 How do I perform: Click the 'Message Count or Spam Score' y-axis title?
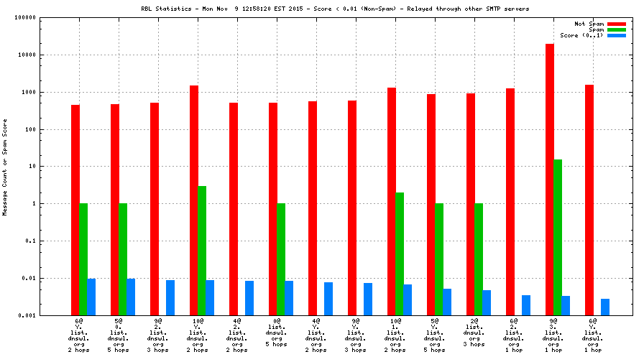pos(5,167)
